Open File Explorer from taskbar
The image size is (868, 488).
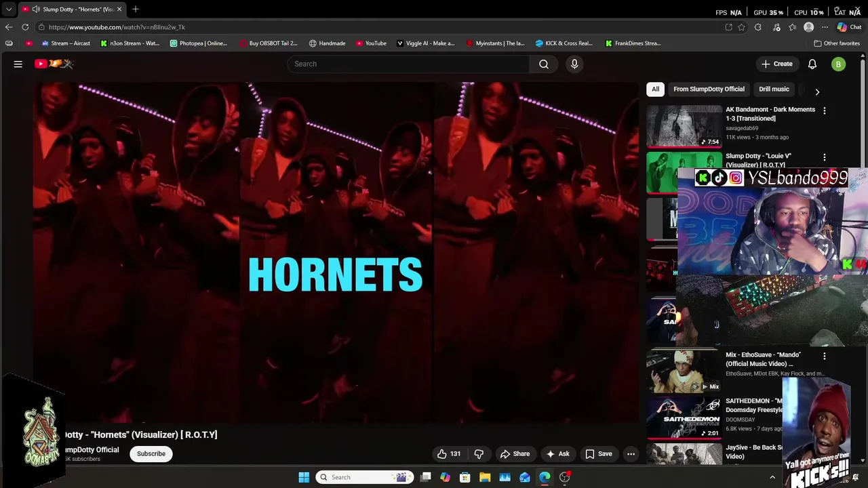point(485,477)
